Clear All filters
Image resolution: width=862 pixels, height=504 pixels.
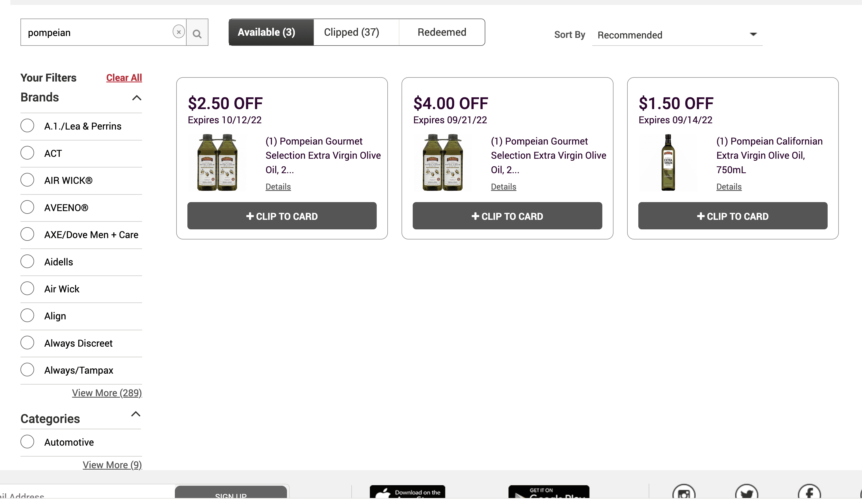124,78
